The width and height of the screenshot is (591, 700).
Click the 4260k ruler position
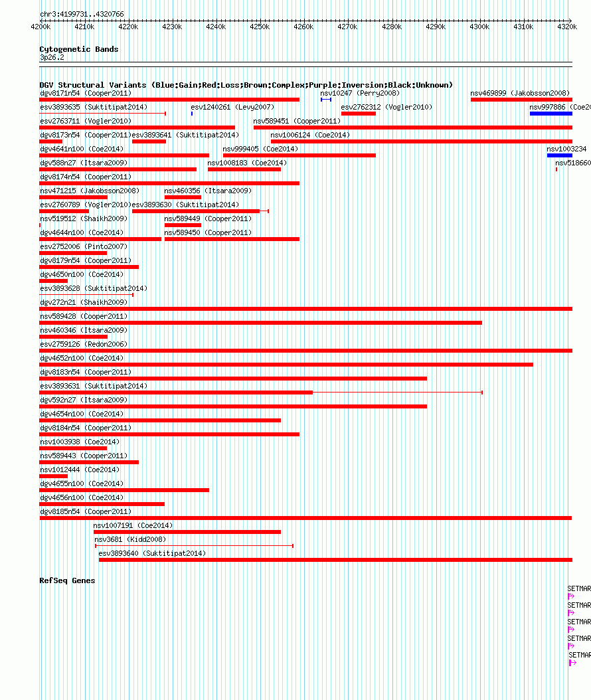(303, 27)
